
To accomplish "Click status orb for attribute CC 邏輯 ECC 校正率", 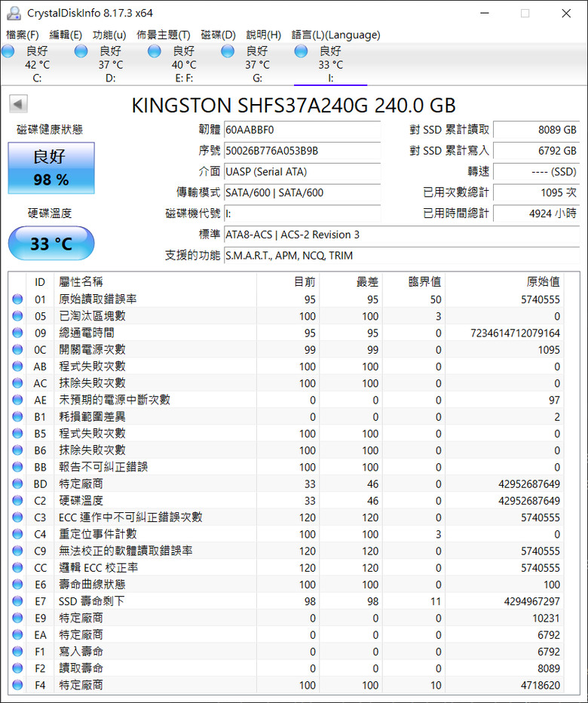I will click(x=17, y=567).
